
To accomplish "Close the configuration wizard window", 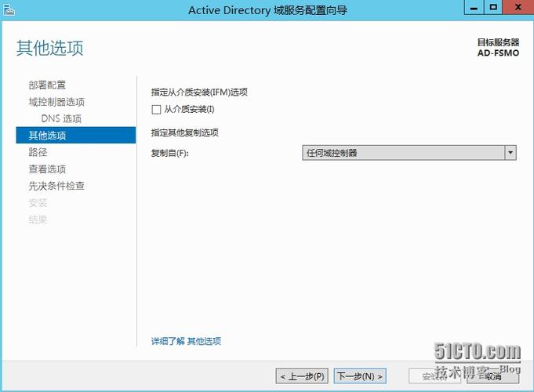I will [518, 8].
